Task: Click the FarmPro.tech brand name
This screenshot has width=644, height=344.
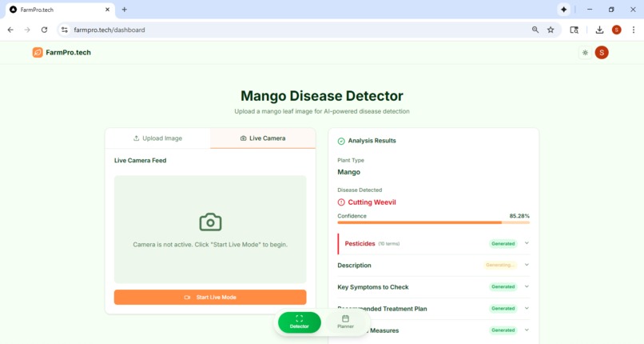Action: tap(68, 53)
